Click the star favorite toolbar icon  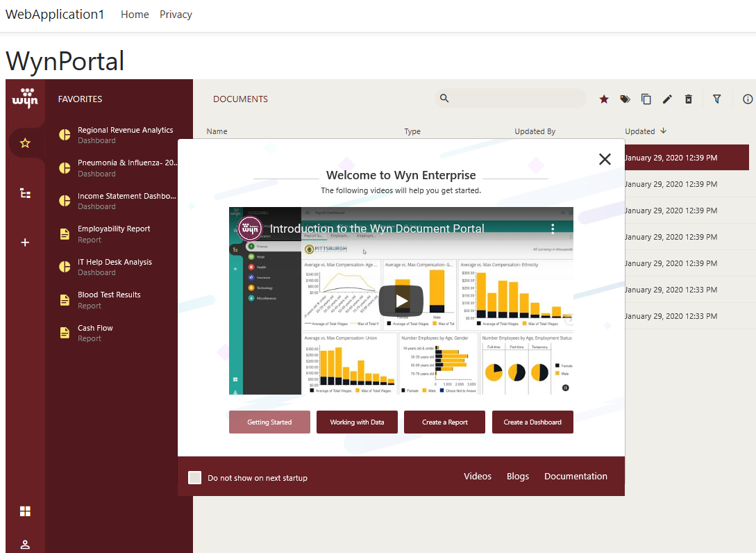(x=604, y=99)
